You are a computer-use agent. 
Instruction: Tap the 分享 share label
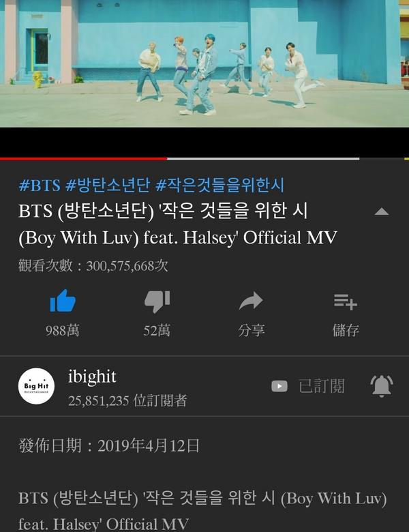[252, 330]
